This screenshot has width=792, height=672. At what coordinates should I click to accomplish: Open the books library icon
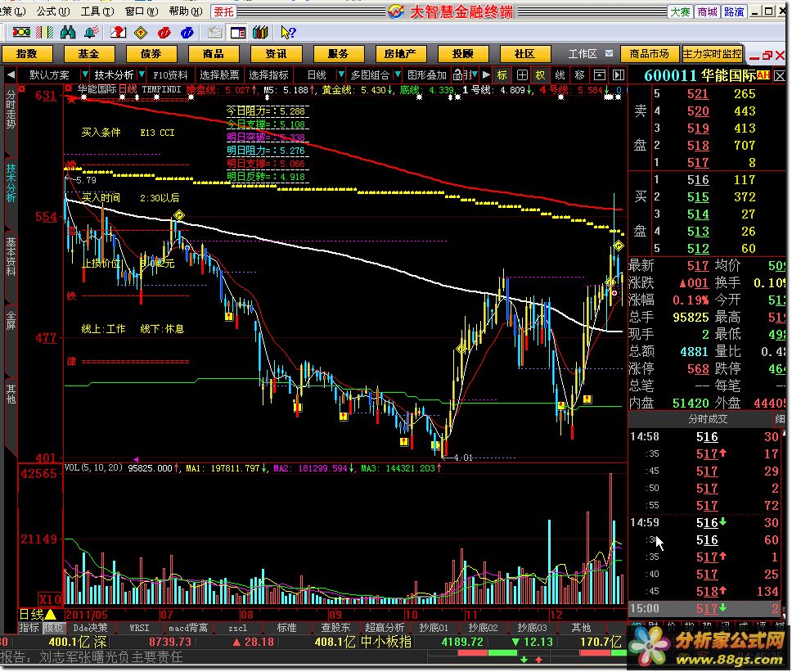pos(261,33)
